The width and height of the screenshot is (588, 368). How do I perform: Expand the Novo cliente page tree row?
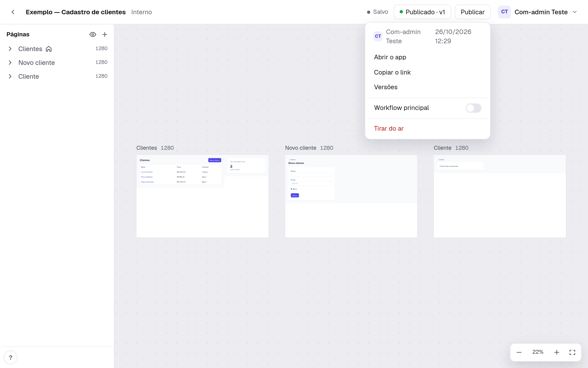click(10, 63)
